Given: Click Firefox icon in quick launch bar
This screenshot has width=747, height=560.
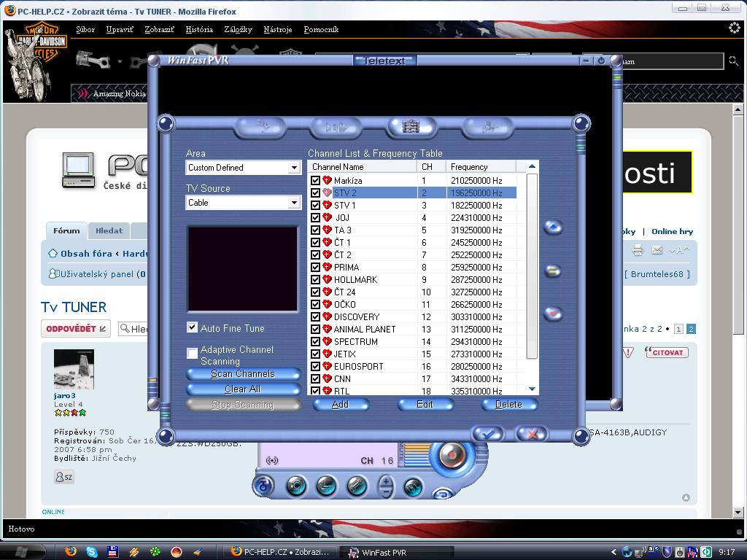Looking at the screenshot, I should 71,551.
